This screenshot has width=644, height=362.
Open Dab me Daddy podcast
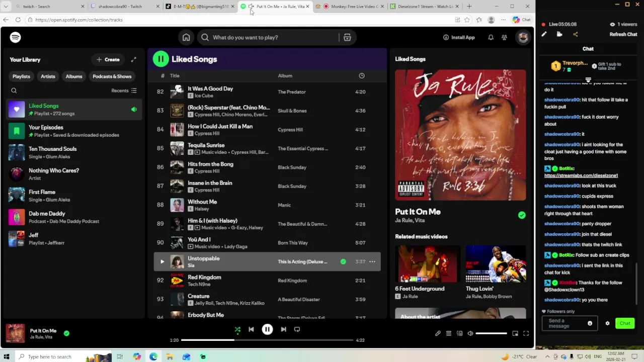coord(74,217)
